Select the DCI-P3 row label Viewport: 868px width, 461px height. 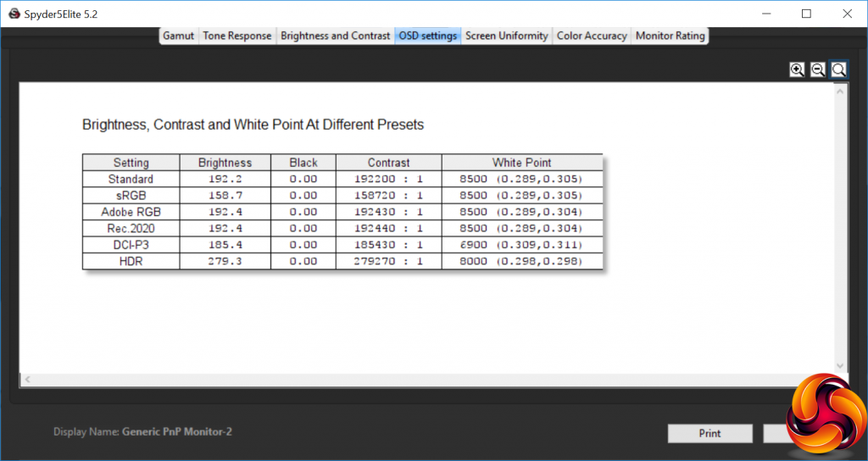point(131,245)
